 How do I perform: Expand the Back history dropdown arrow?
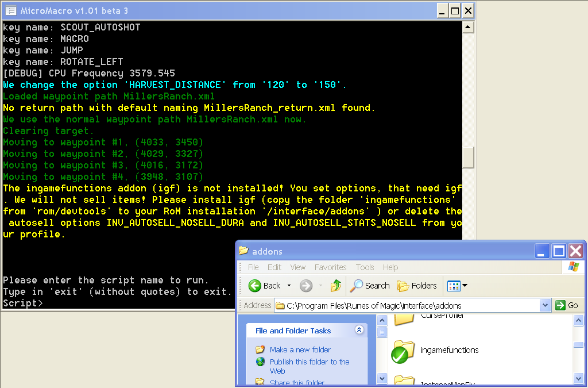coord(289,286)
